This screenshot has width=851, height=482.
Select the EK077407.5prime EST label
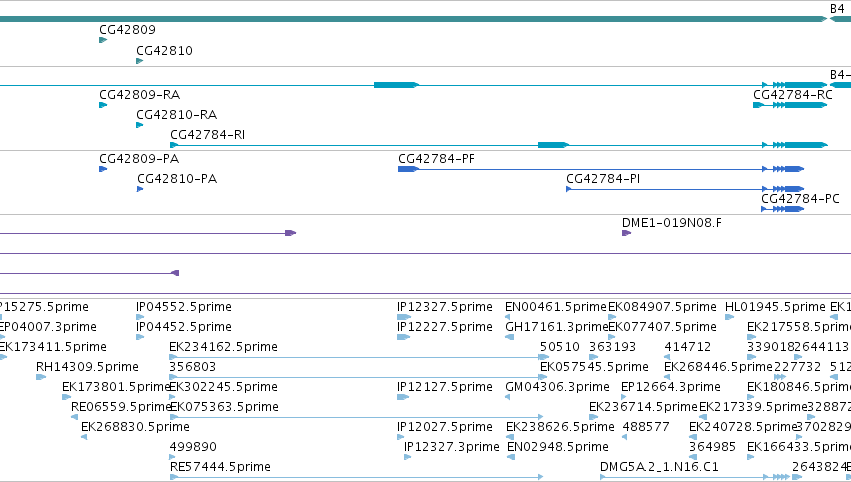pos(662,327)
